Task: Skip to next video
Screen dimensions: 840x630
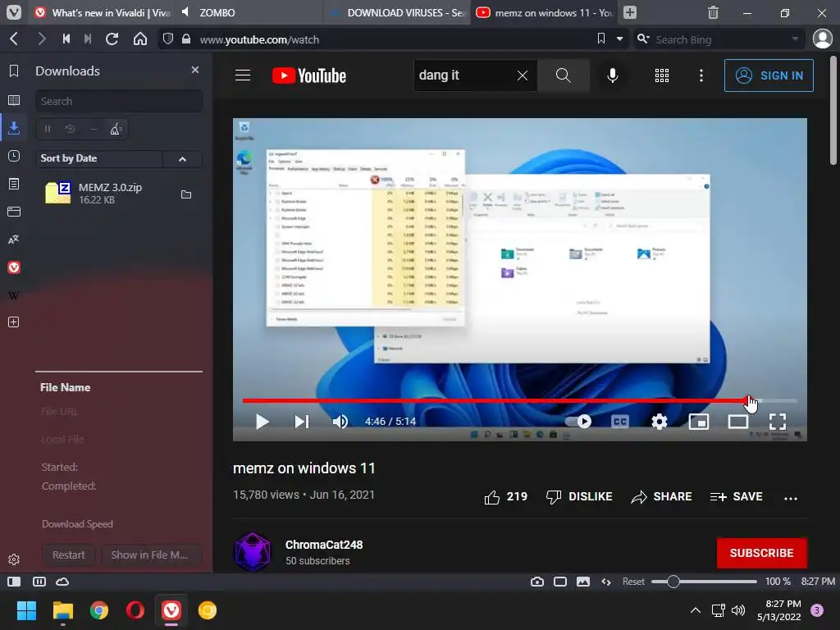Action: point(302,422)
